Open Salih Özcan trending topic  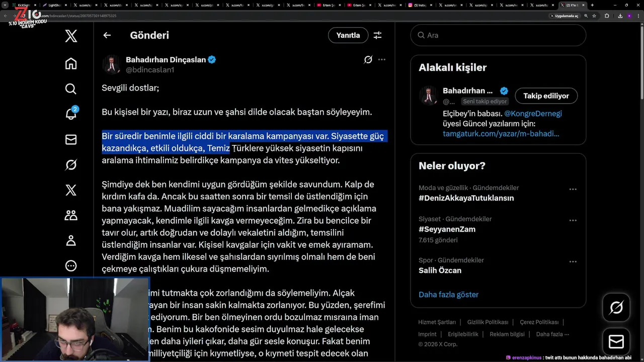click(x=440, y=270)
